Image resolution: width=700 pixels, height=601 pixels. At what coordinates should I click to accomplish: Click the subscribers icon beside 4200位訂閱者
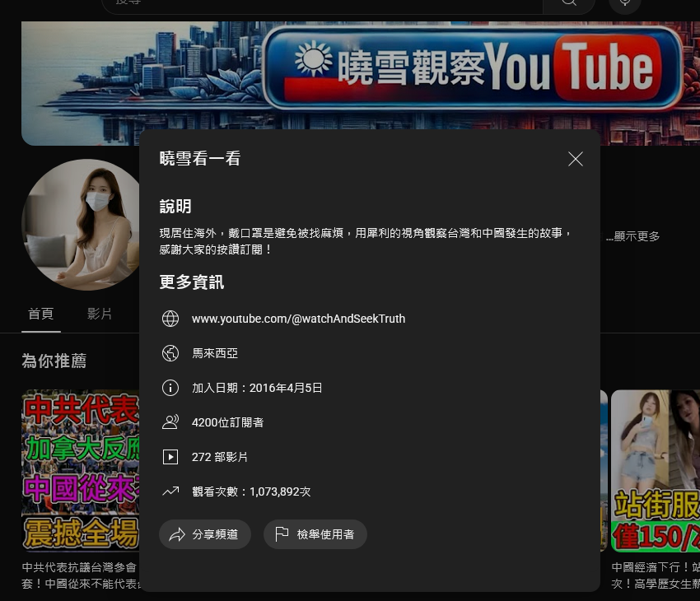(170, 422)
